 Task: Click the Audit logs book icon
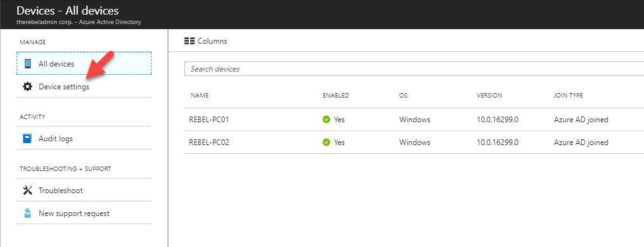point(27,139)
